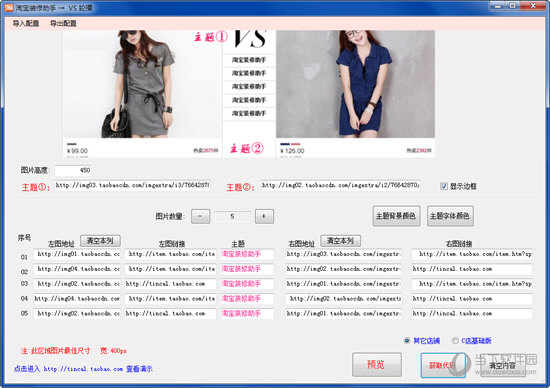Open 主题字体颜色 color picker

pos(450,216)
